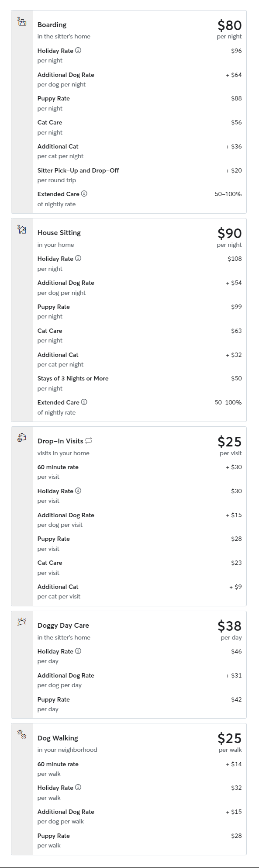Click the Dog Walking paw icon
259x868 pixels.
(x=22, y=734)
